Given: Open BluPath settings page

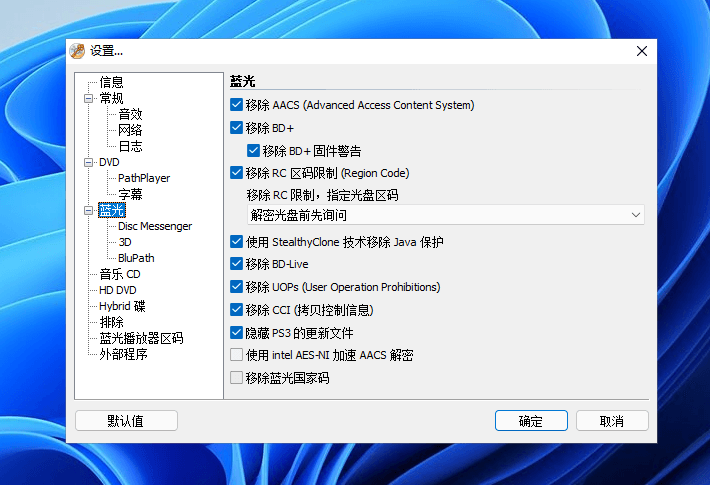Looking at the screenshot, I should click(136, 258).
